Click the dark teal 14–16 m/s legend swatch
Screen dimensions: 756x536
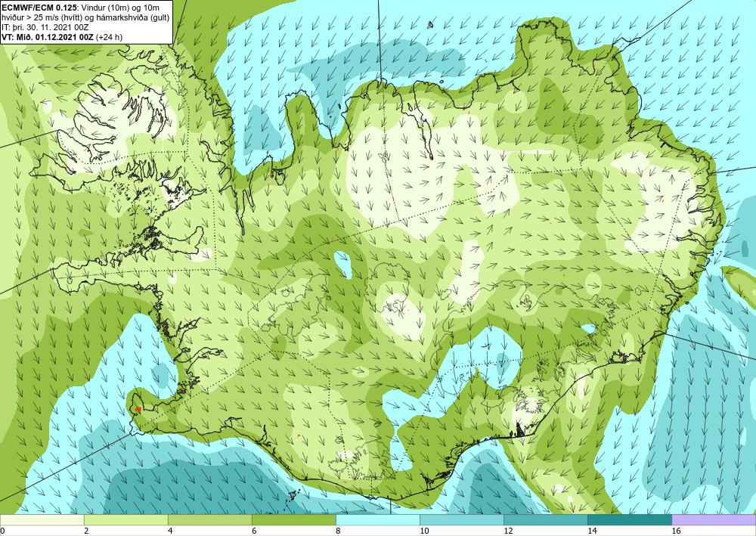click(629, 519)
